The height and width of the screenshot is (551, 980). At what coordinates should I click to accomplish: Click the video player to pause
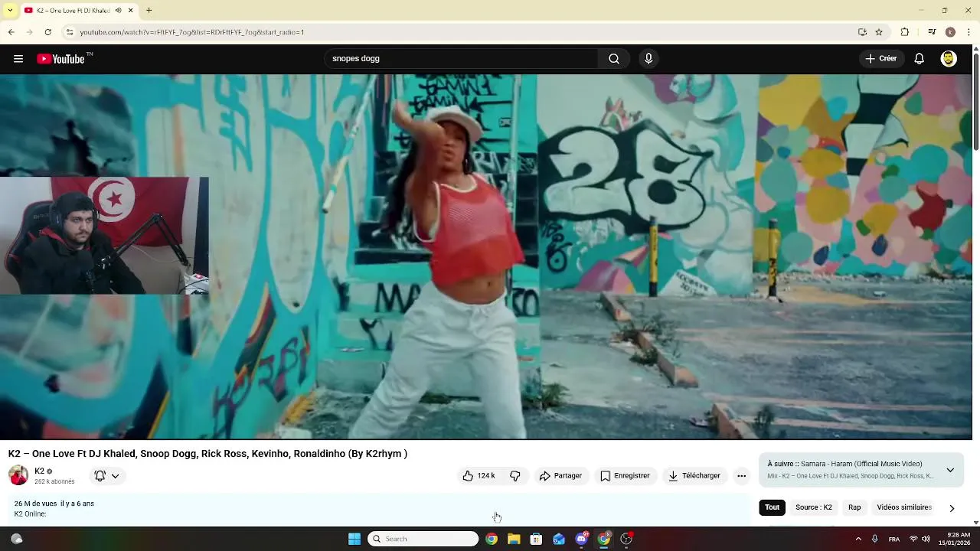[x=485, y=256]
